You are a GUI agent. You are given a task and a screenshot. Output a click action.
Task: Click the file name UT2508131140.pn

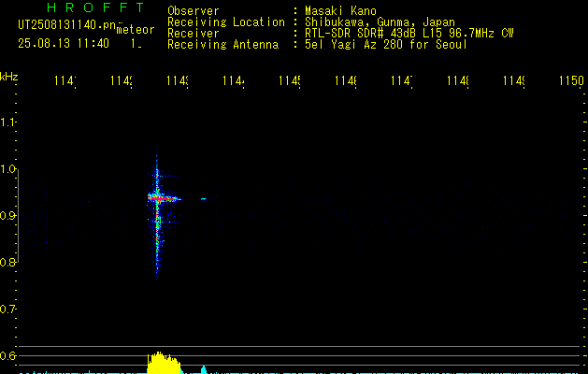pos(67,25)
